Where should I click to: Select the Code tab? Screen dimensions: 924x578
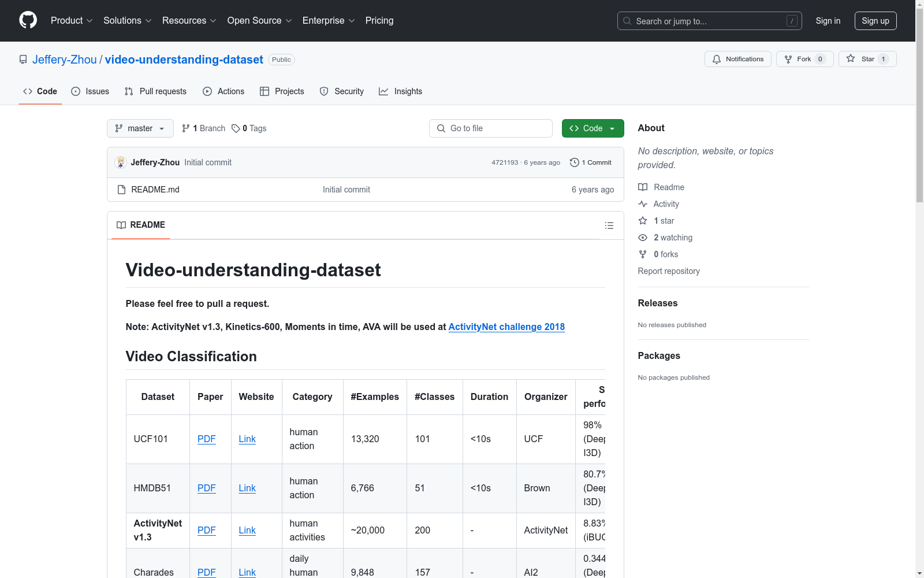pos(40,91)
